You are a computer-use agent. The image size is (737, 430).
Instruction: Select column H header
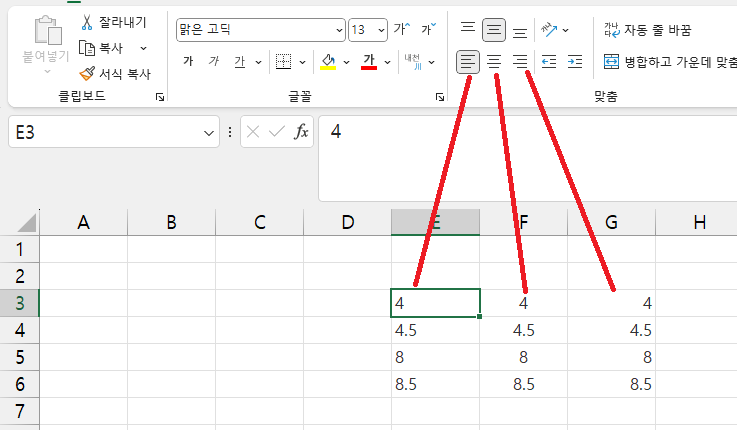tap(696, 222)
